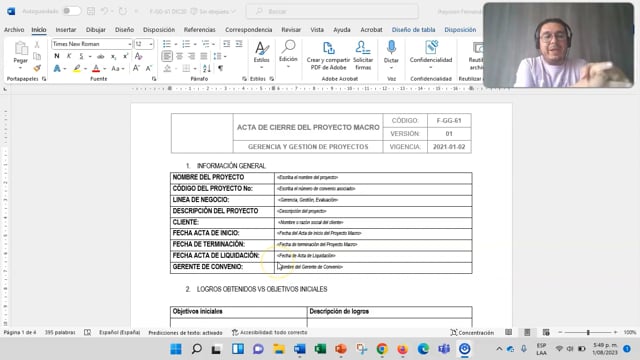Open the Edición search tools
Viewport: 640px width, 360px height.
(x=288, y=53)
